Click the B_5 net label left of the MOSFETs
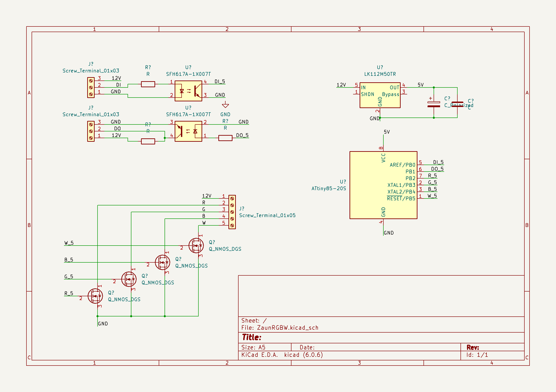 pyautogui.click(x=69, y=260)
